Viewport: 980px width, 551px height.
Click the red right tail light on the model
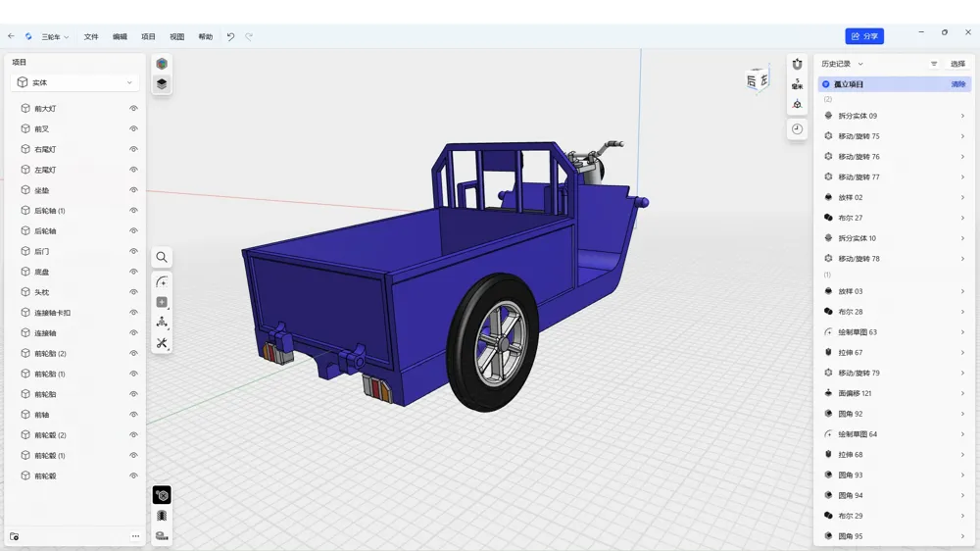pyautogui.click(x=377, y=388)
